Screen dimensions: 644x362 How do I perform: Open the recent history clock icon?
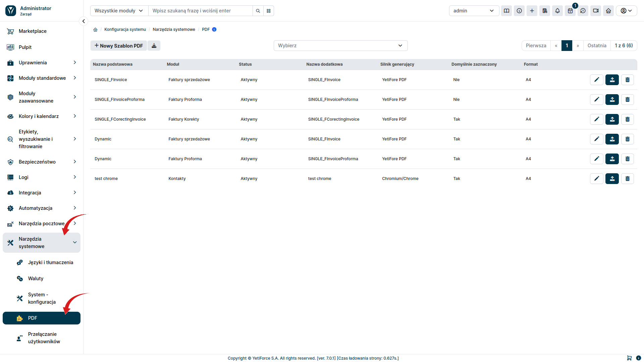click(583, 11)
